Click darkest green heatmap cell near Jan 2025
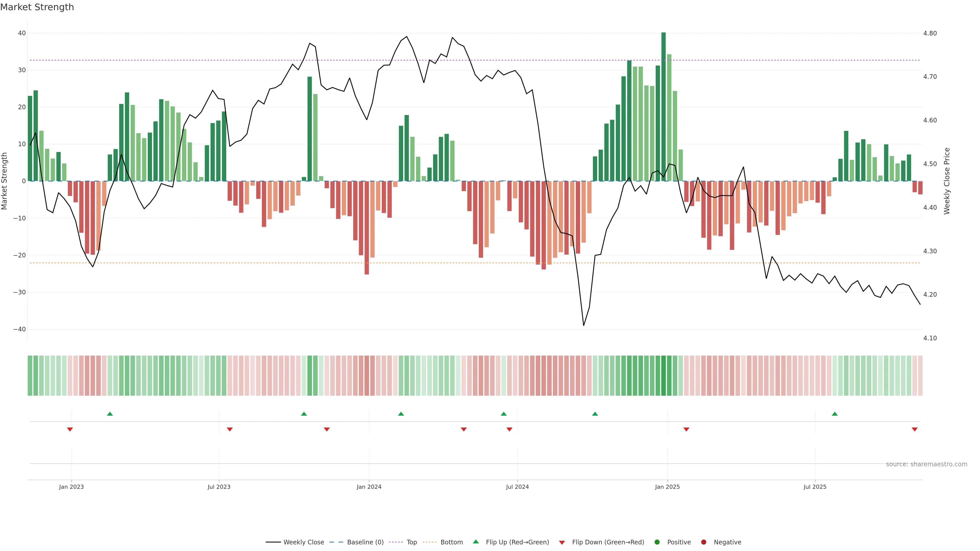The image size is (980, 551). (664, 376)
